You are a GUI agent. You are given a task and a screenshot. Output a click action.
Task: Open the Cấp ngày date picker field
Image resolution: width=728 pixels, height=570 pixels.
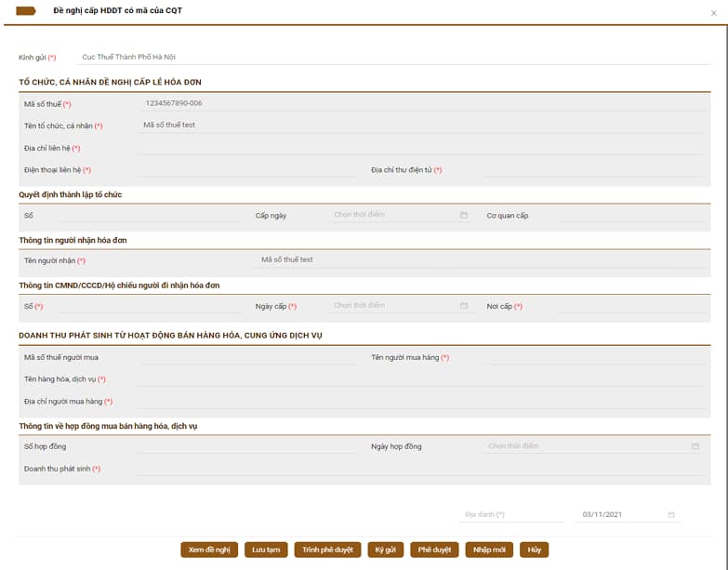point(400,215)
